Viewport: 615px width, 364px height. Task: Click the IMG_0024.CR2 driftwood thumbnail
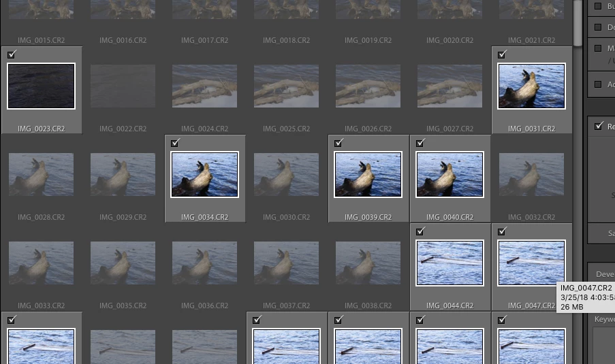(x=204, y=86)
